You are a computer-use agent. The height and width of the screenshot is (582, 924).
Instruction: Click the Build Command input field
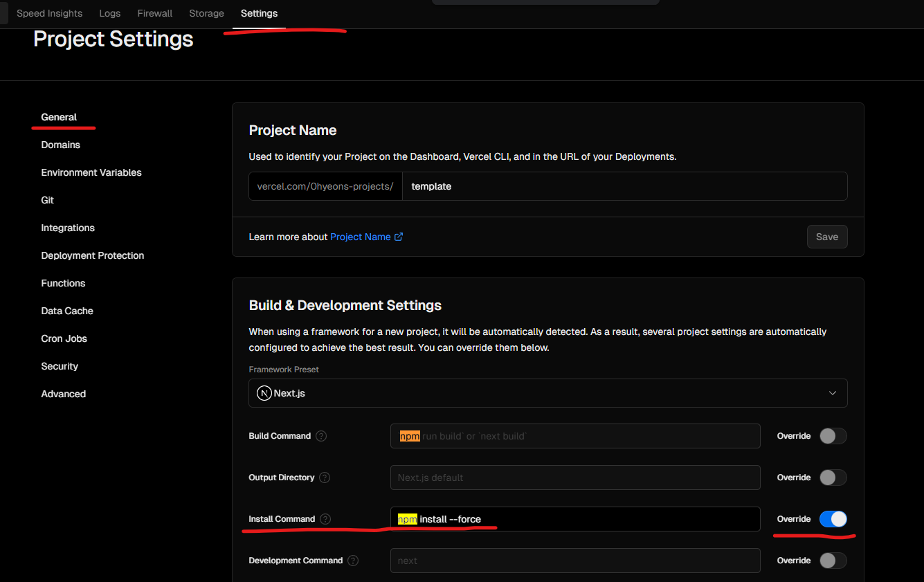pos(575,436)
